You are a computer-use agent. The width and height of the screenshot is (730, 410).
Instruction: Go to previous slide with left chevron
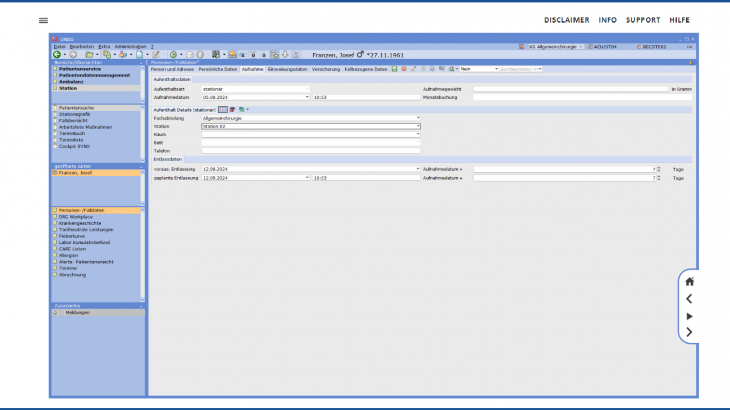[x=689, y=299]
